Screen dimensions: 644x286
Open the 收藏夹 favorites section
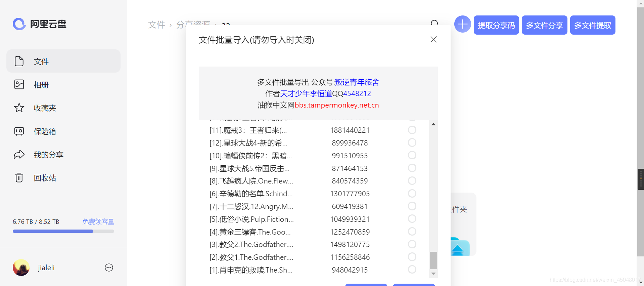pos(63,108)
